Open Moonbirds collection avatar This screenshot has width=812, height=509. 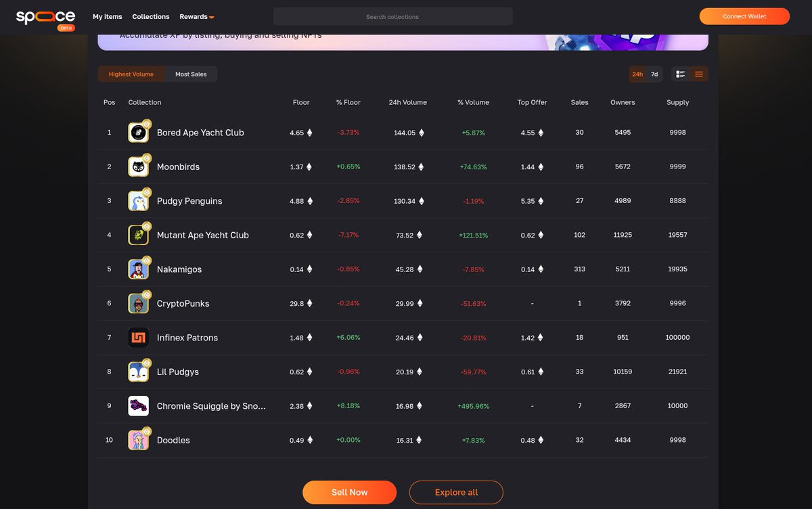(x=139, y=167)
